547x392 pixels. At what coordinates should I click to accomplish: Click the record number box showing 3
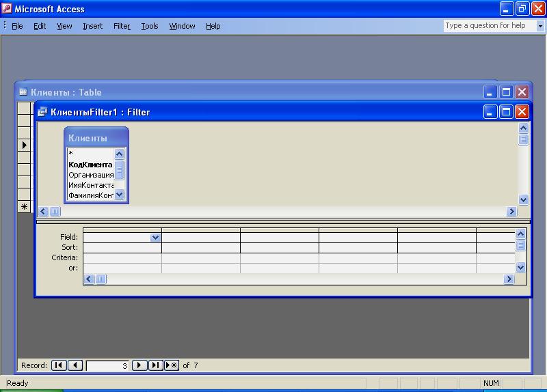click(107, 365)
